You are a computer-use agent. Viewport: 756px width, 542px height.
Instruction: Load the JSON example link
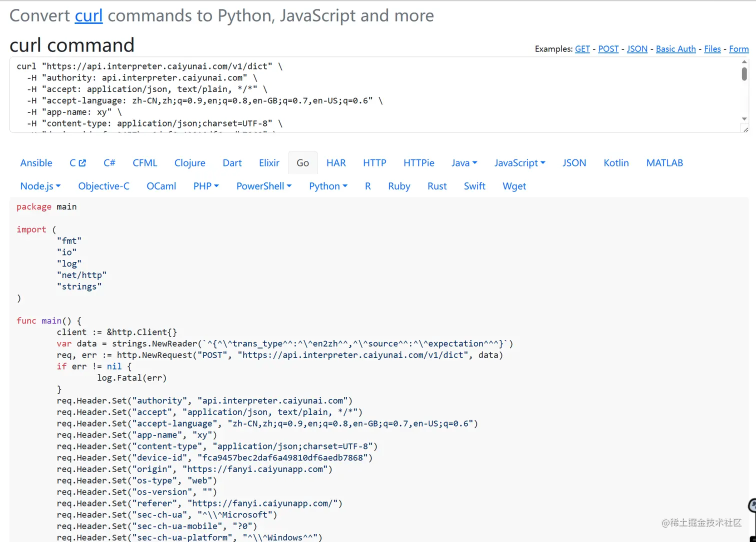(637, 49)
